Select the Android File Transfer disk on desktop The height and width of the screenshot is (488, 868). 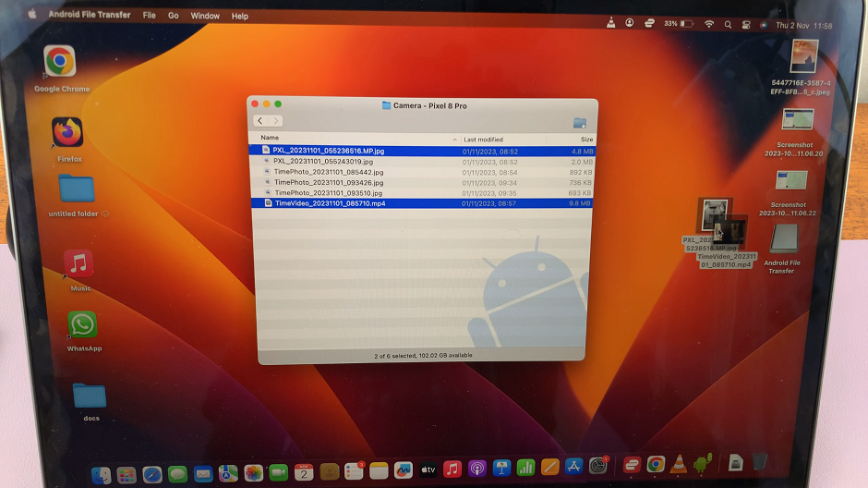click(784, 238)
